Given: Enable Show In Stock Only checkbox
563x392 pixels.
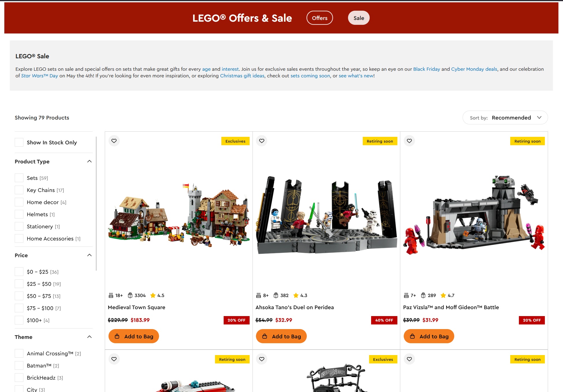Looking at the screenshot, I should click(19, 142).
